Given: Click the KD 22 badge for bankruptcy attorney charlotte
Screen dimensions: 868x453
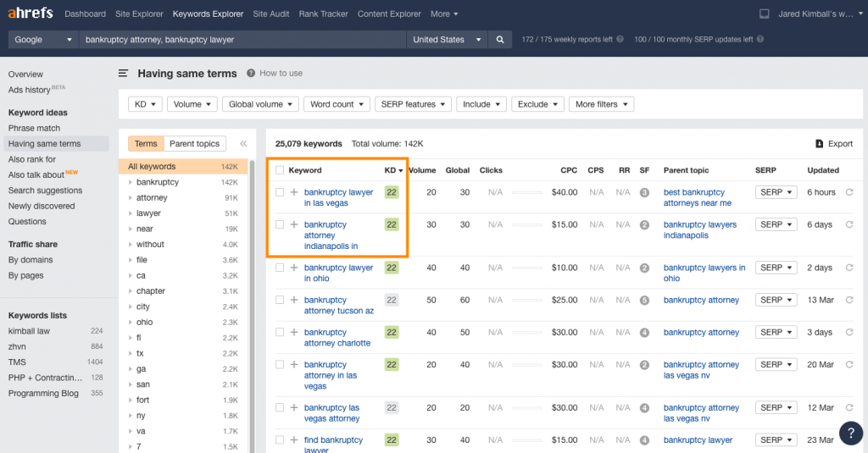Looking at the screenshot, I should tap(392, 333).
